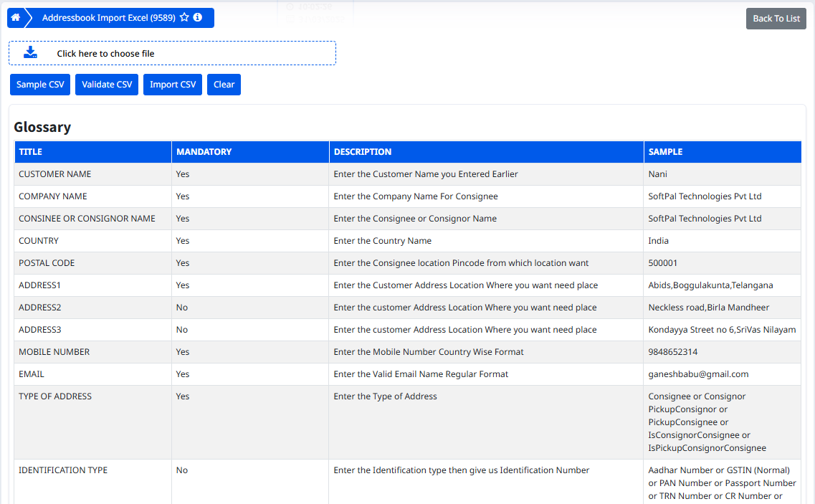
Task: Select the EMAIL title cell
Action: click(x=93, y=374)
